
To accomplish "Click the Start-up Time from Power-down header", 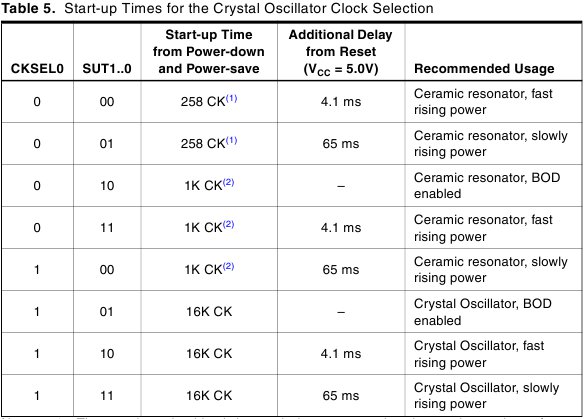I will 209,52.
